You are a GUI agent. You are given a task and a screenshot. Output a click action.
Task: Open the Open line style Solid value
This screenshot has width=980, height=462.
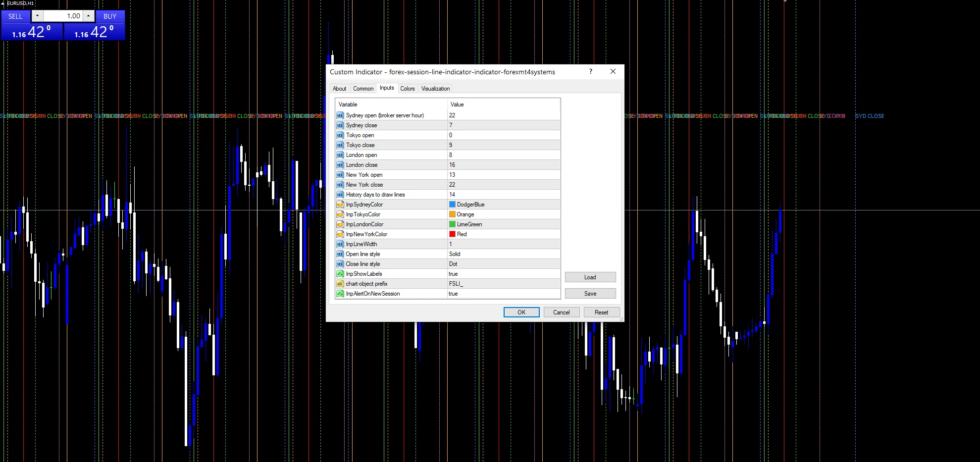tap(504, 254)
